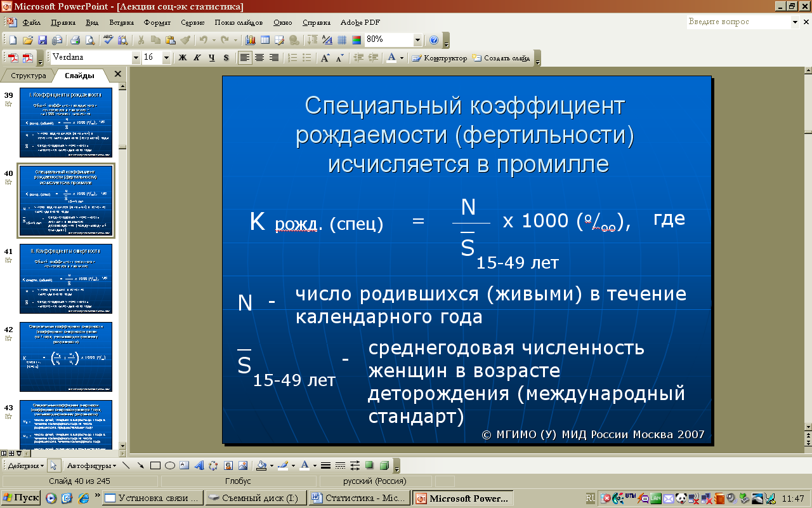Click the Save icon in the toolbar
The width and height of the screenshot is (812, 508).
point(42,40)
